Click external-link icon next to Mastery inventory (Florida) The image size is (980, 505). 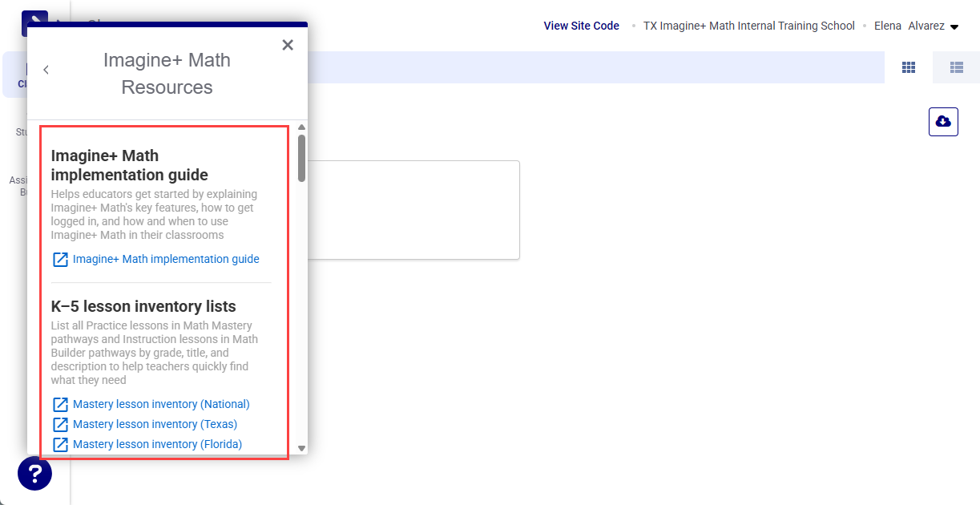(60, 445)
